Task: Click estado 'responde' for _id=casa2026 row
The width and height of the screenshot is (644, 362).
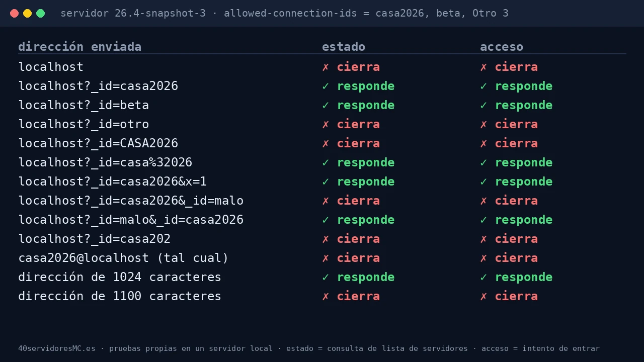Action: pos(366,86)
